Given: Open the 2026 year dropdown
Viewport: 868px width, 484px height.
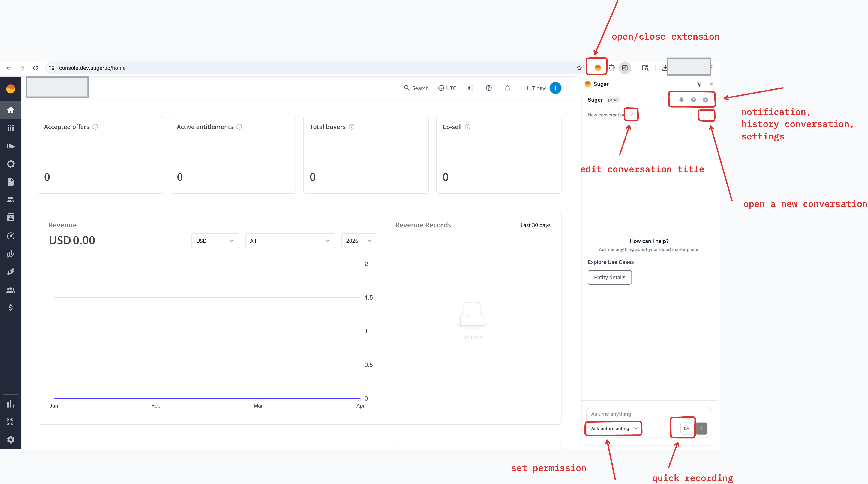Looking at the screenshot, I should 359,241.
